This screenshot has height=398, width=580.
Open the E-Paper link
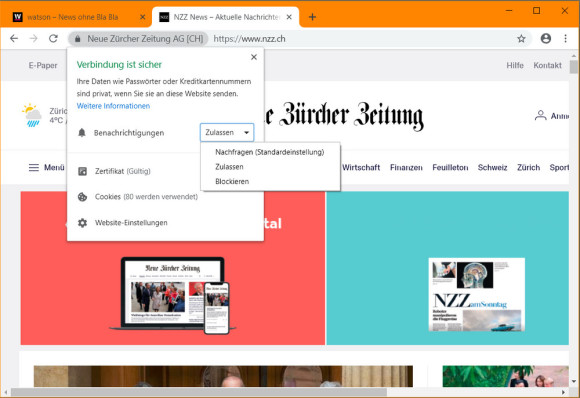pos(43,65)
